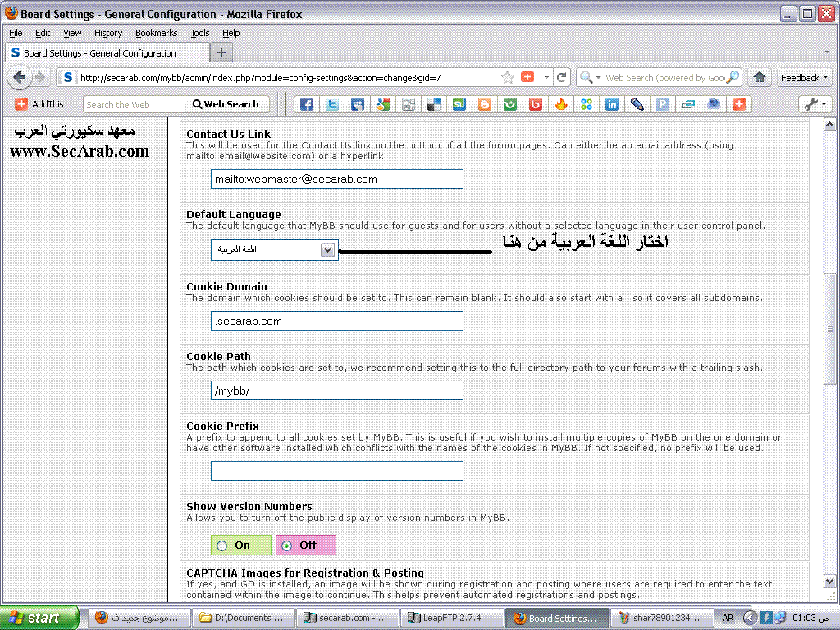Click the Twitter share icon
The height and width of the screenshot is (630, 840).
[332, 104]
